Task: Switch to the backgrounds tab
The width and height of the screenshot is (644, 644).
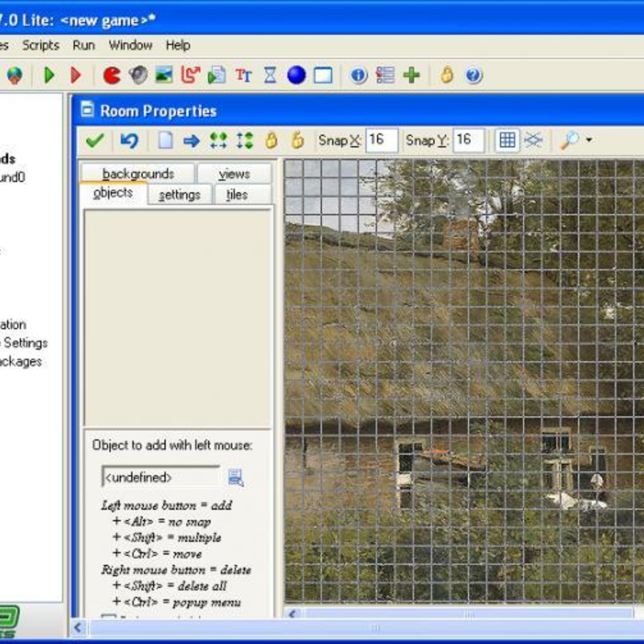Action: tap(138, 174)
